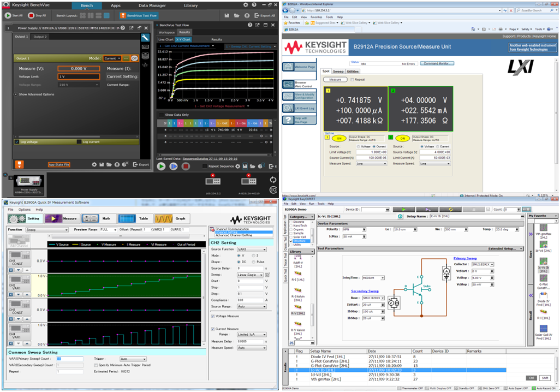560x392 pixels.
Task: Open Extended Setup dropdown
Action: coord(505,248)
